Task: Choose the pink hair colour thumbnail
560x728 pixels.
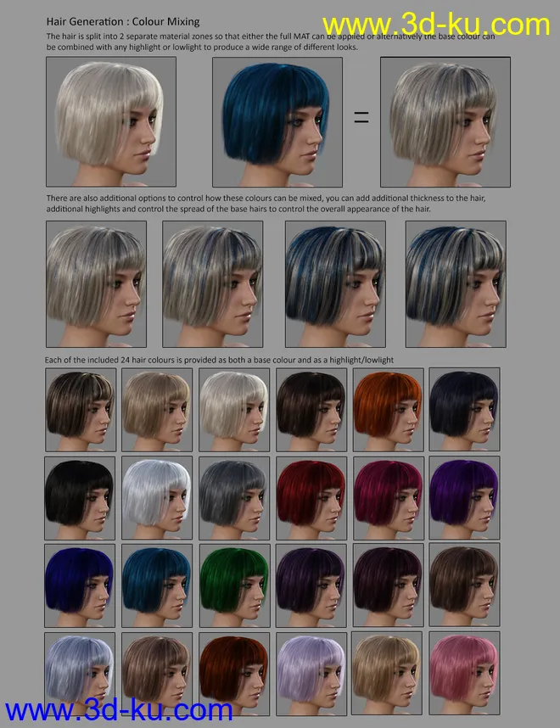Action: pyautogui.click(x=464, y=673)
